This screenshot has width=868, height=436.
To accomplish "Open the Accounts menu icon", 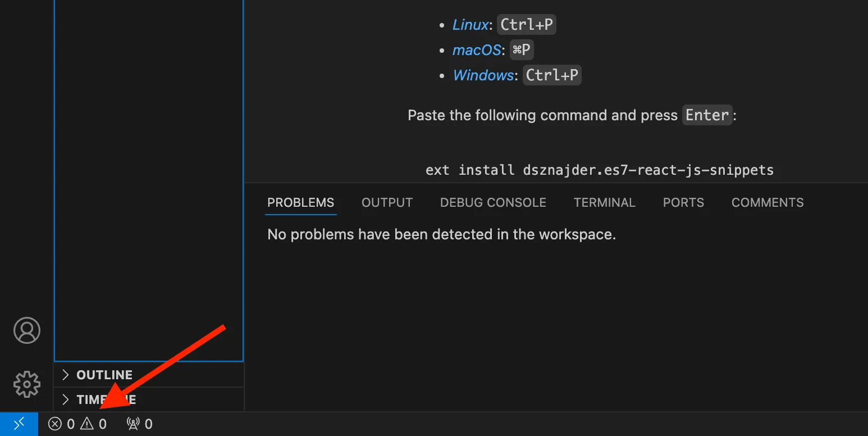I will 26,330.
